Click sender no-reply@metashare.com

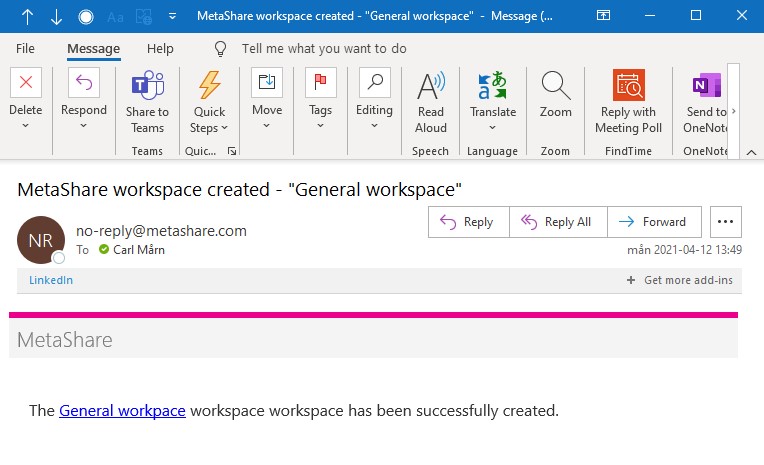[161, 231]
